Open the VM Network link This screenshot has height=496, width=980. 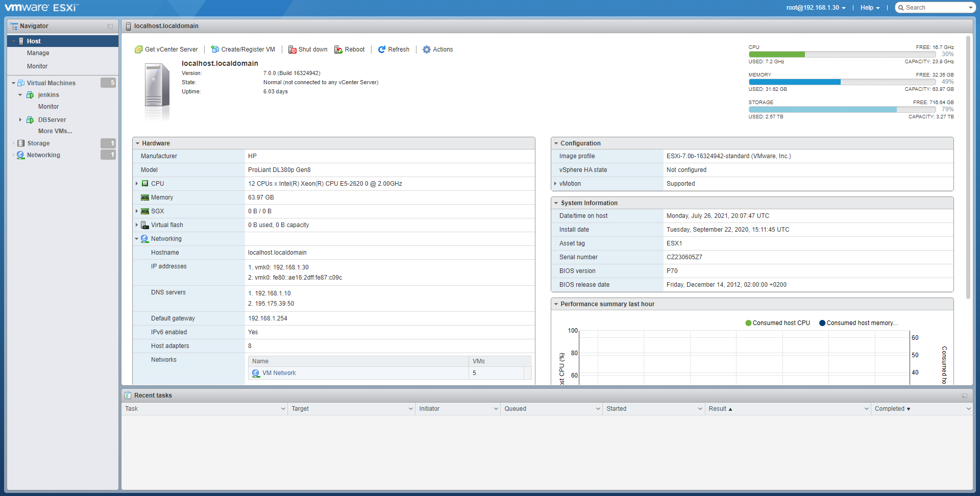point(279,373)
